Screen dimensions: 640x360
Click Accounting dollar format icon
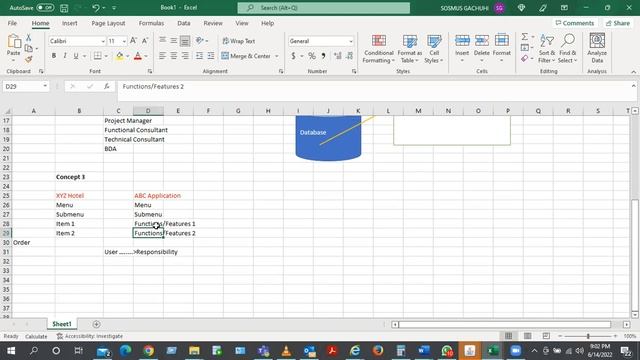tap(293, 56)
